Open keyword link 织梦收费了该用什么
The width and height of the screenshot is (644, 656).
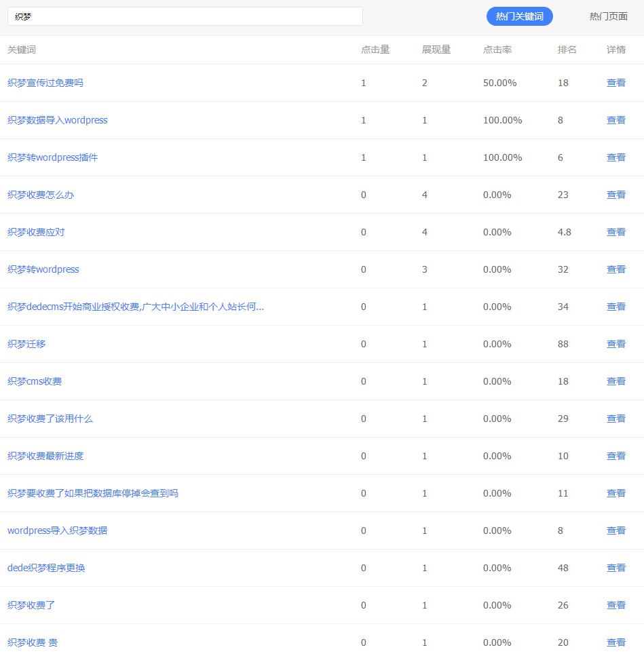50,419
